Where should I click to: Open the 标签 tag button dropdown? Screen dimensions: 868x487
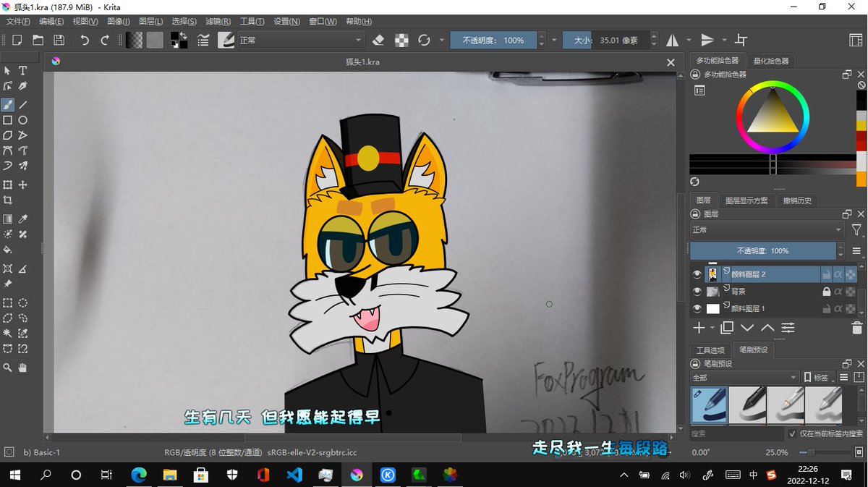coord(818,378)
